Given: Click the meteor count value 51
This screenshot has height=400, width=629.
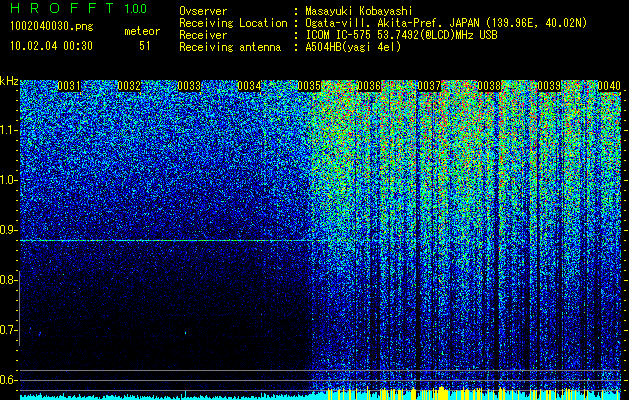Looking at the screenshot, I should [144, 46].
